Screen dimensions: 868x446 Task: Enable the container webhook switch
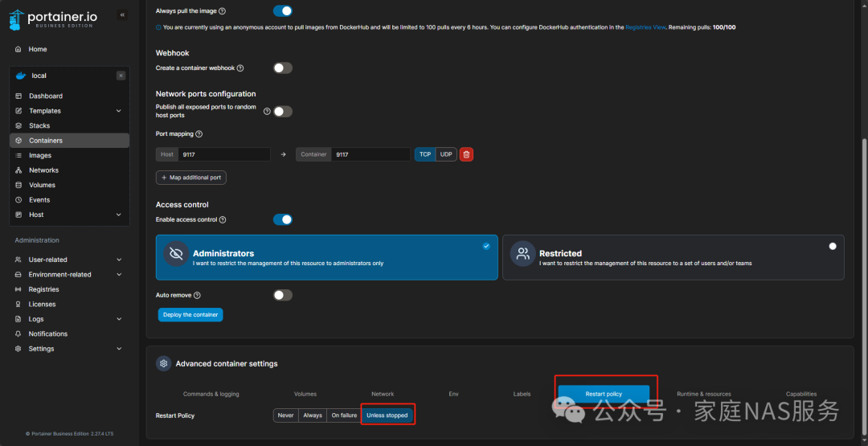[x=283, y=68]
